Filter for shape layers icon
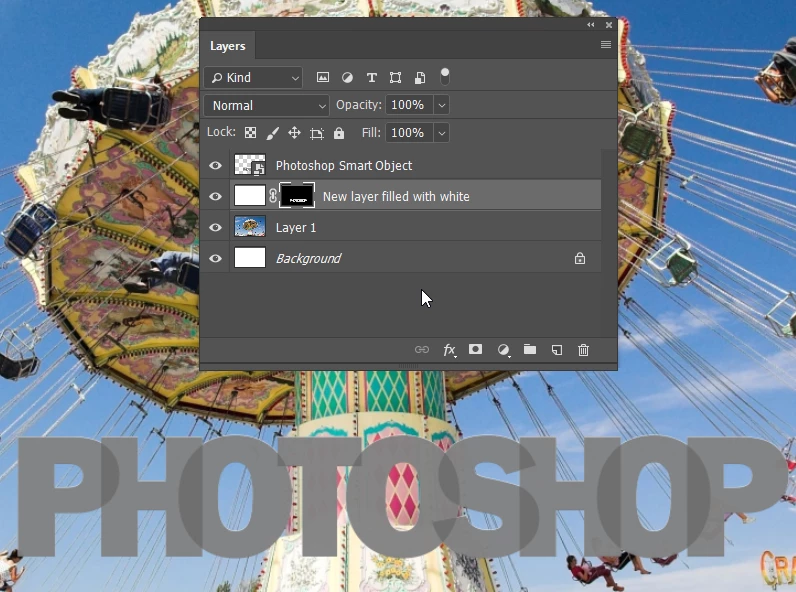This screenshot has width=796, height=592. click(x=395, y=77)
